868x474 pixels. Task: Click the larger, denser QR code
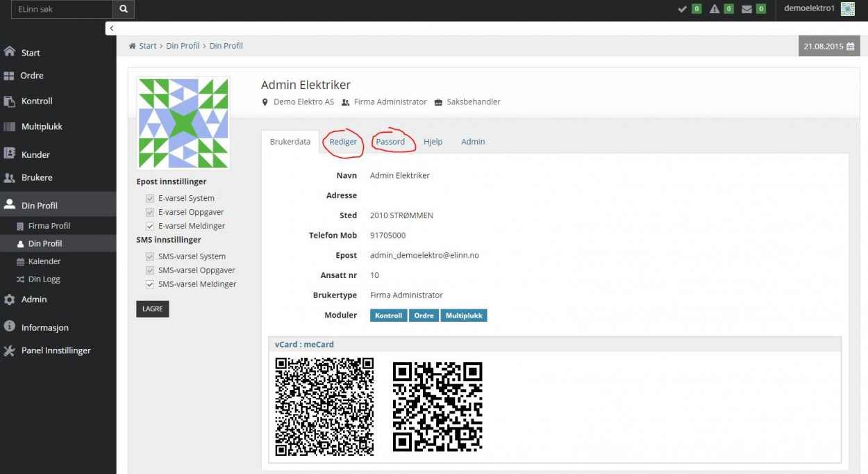pyautogui.click(x=324, y=407)
